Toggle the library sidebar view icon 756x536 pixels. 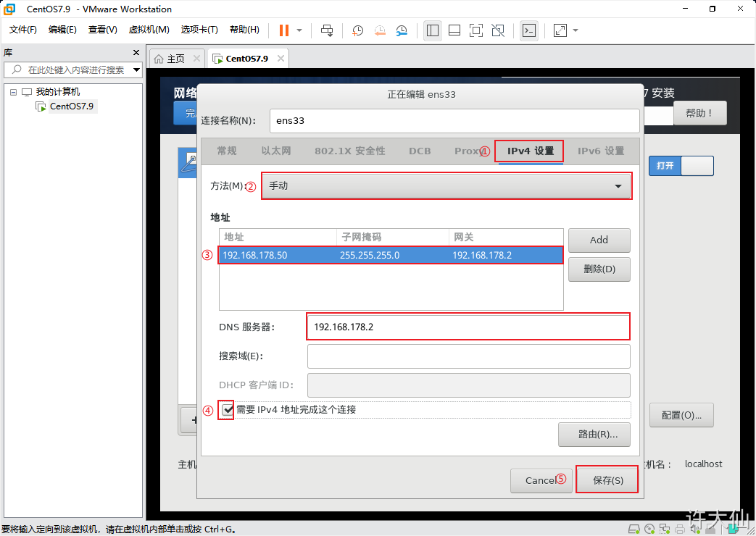pos(433,30)
